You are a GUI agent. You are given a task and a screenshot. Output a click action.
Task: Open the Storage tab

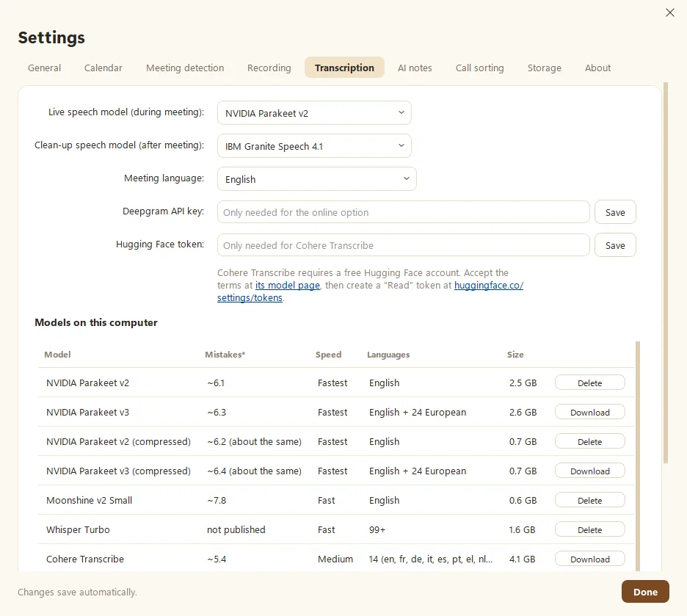[544, 68]
